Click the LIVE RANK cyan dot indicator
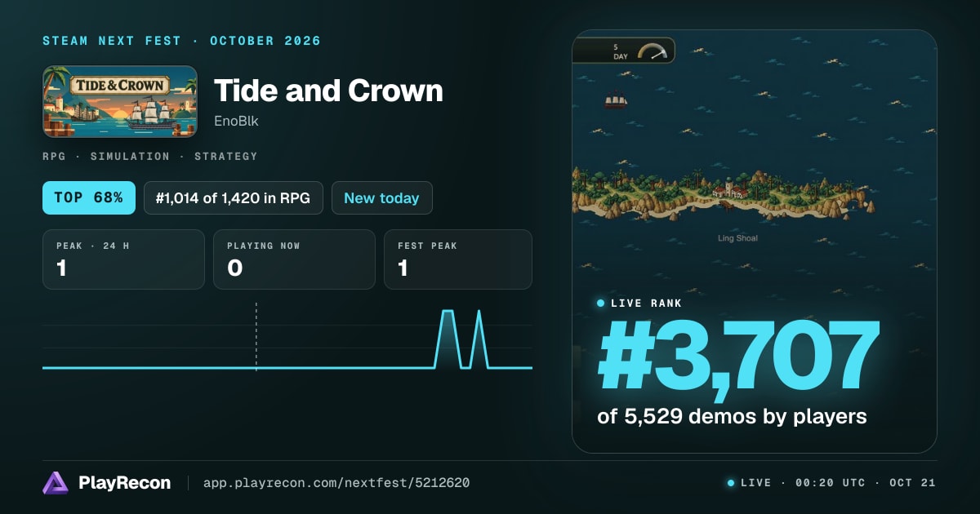The width and height of the screenshot is (980, 514). (x=601, y=303)
